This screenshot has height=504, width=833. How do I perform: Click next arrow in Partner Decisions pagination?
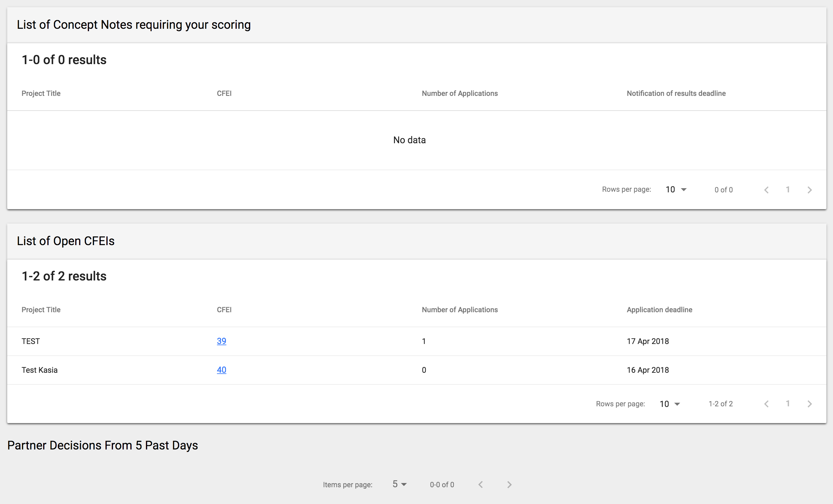(x=509, y=485)
